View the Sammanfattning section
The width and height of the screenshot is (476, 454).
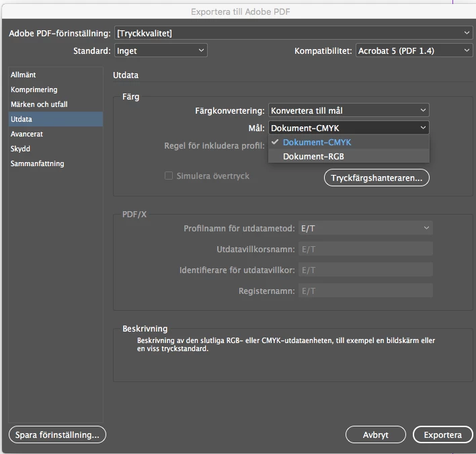[x=56, y=163]
